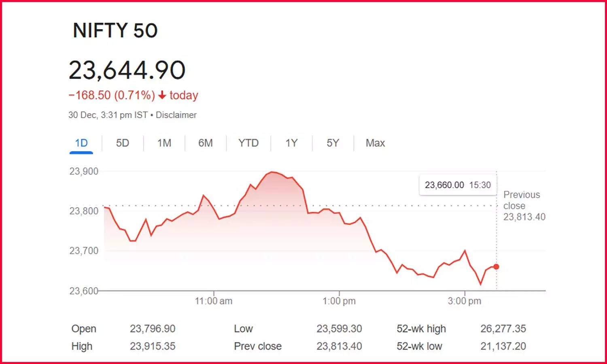Click the Low value 23,599.30
Viewport: 607px width, 364px height.
[339, 329]
